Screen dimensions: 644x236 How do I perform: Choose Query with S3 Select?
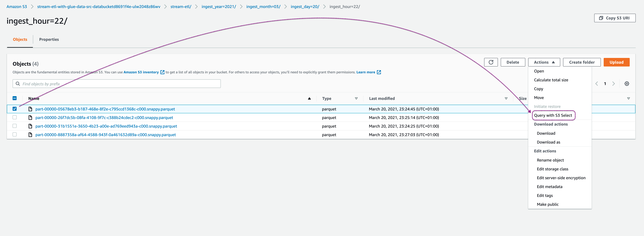coord(553,116)
